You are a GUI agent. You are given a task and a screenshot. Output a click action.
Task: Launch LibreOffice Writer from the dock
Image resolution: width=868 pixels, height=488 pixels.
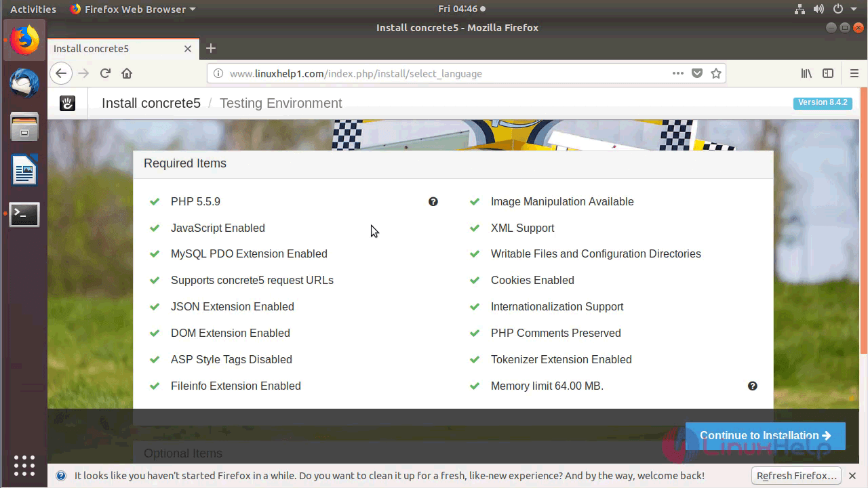coord(25,170)
